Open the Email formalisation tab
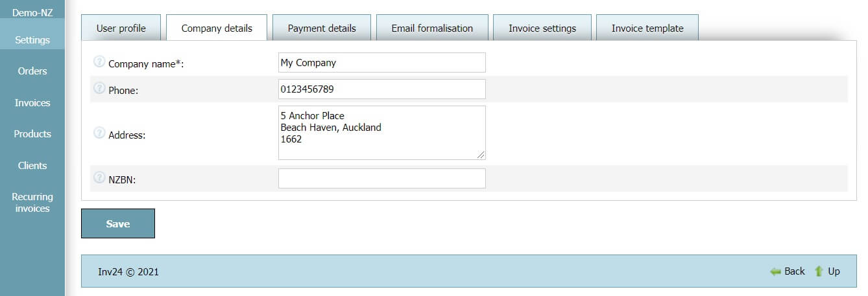The height and width of the screenshot is (296, 868). (x=432, y=28)
